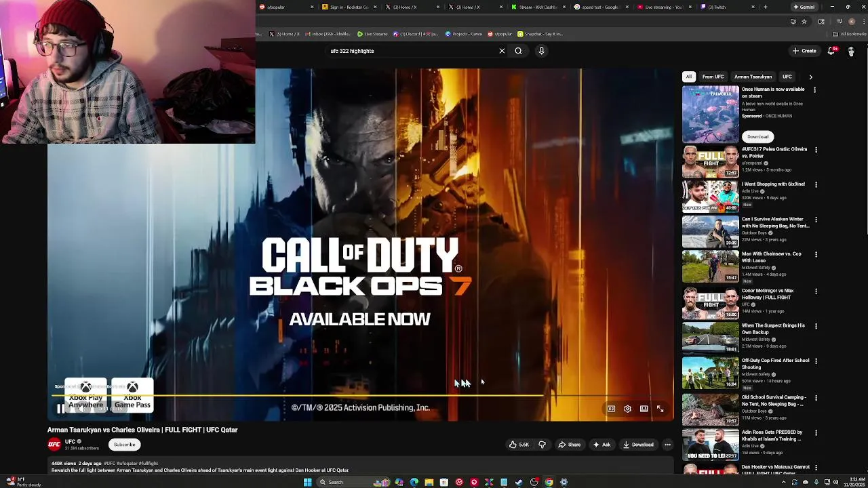
Task: Click the Ask button
Action: pyautogui.click(x=601, y=445)
